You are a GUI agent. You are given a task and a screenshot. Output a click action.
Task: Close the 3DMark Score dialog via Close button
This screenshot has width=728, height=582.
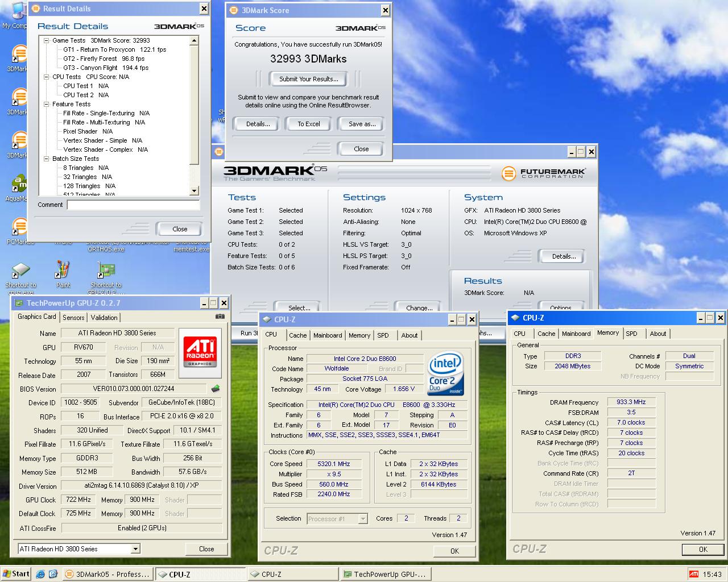click(x=361, y=149)
